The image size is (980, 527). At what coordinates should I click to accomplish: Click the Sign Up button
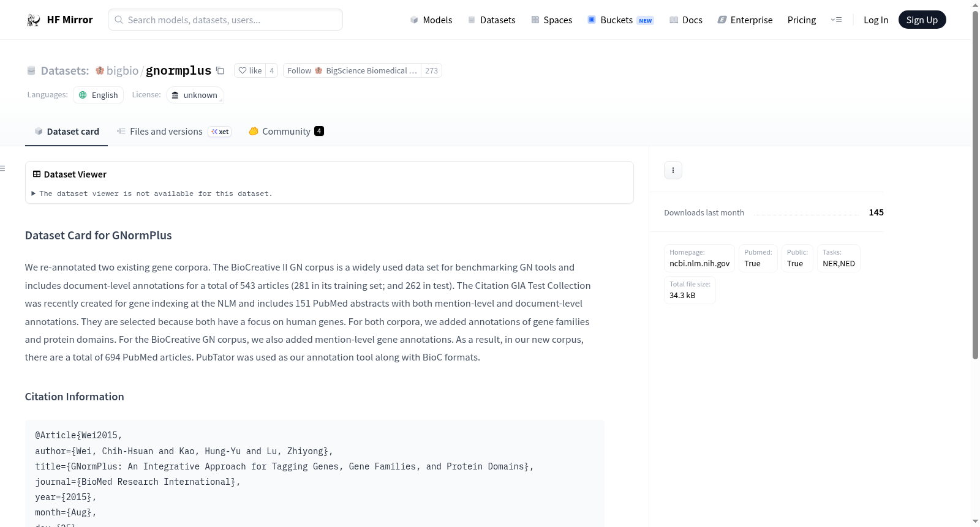(922, 20)
